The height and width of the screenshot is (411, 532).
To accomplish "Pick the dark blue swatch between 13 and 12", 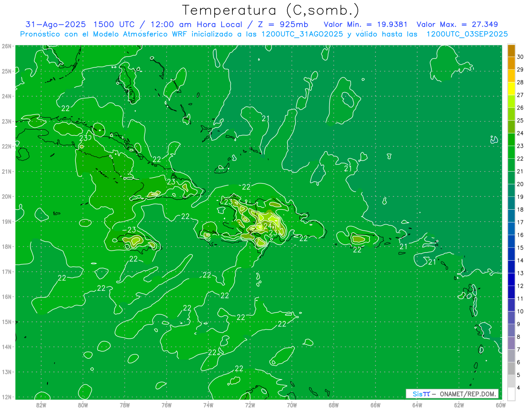I will [x=511, y=279].
